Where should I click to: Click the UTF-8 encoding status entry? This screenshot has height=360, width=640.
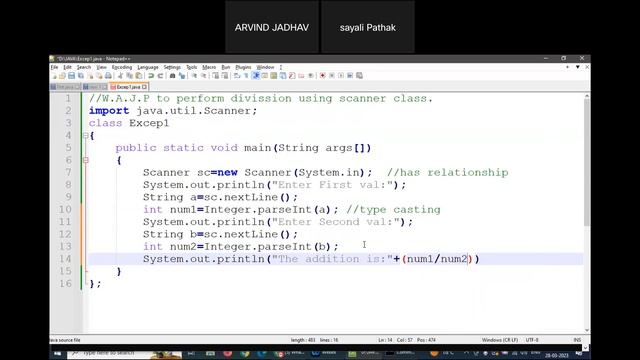coord(532,340)
